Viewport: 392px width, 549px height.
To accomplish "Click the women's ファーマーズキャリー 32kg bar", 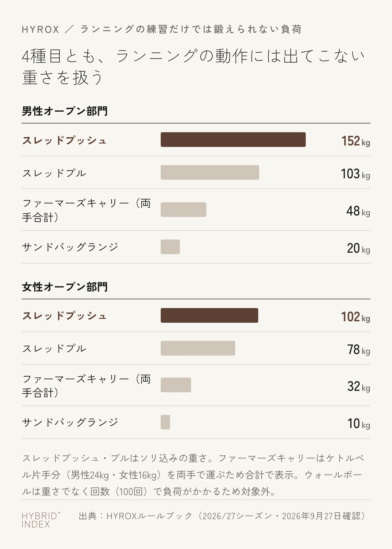I will (x=176, y=385).
